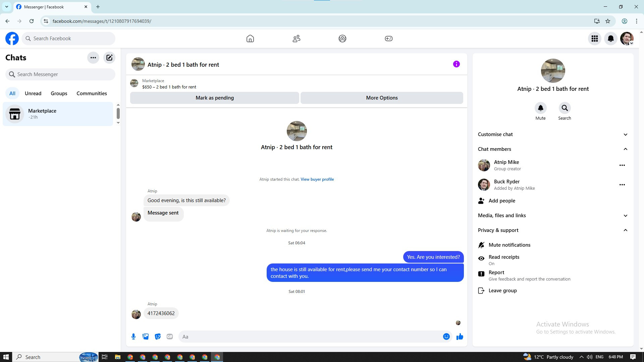Click the address bar URL
The image size is (644, 362).
click(102, 21)
